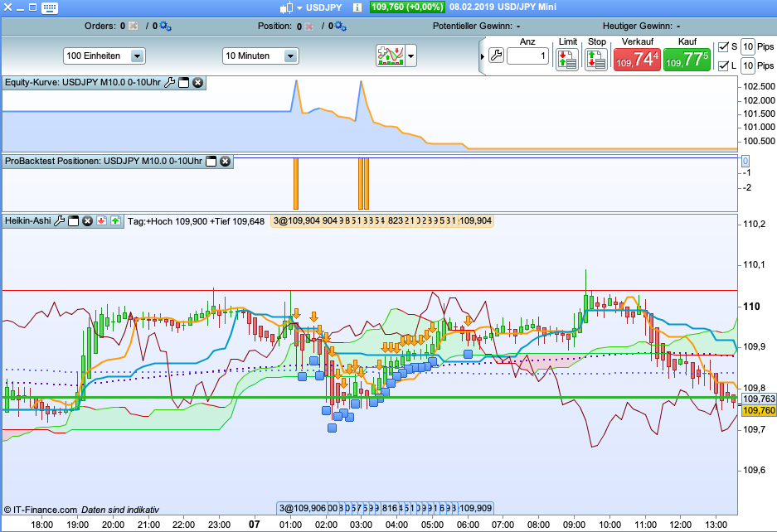The height and width of the screenshot is (532, 777).
Task: Click the top 3@109,904 position label
Action: point(297,220)
